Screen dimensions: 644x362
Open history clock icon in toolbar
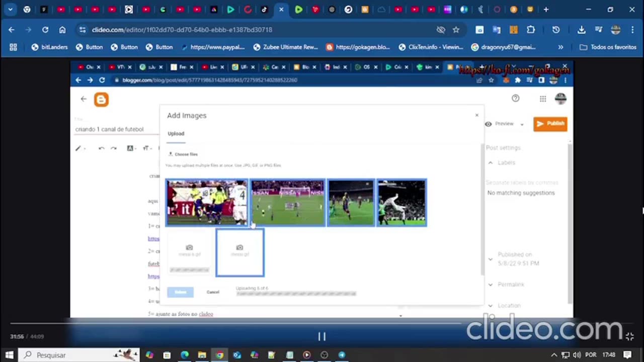coord(556,30)
